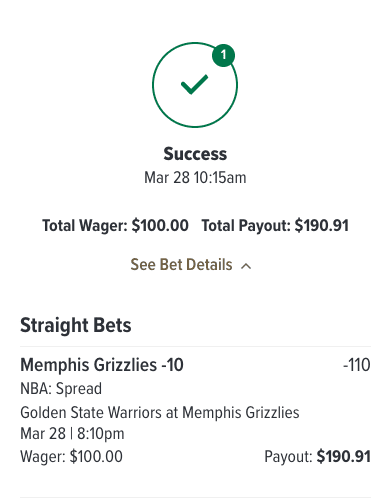Click the $100.00 total wager amount at top
The width and height of the screenshot is (389, 498).
coord(160,225)
